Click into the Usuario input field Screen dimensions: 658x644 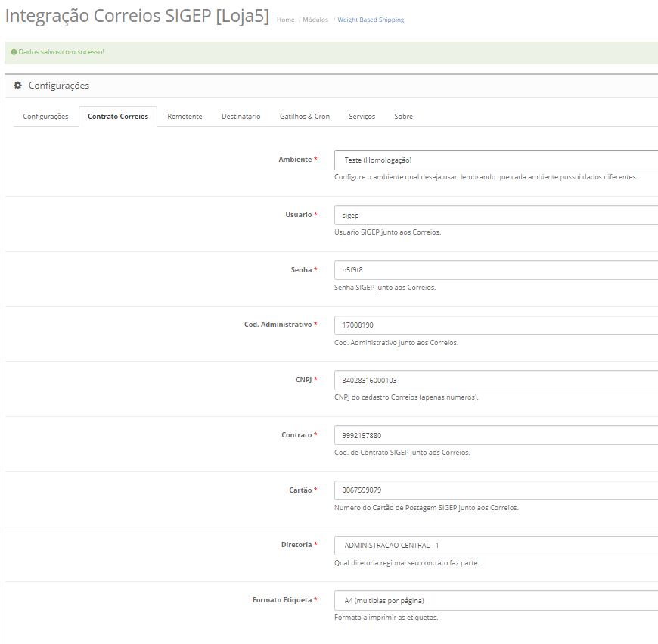tap(495, 216)
